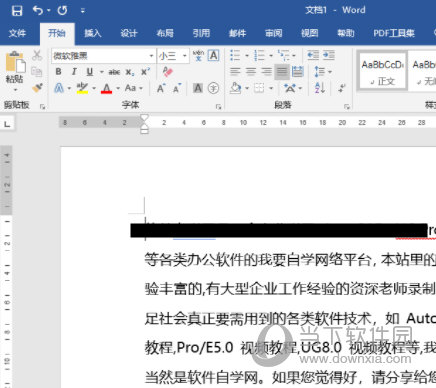Select the 正文 style thumbnail
The image size is (436, 388).
pos(382,71)
